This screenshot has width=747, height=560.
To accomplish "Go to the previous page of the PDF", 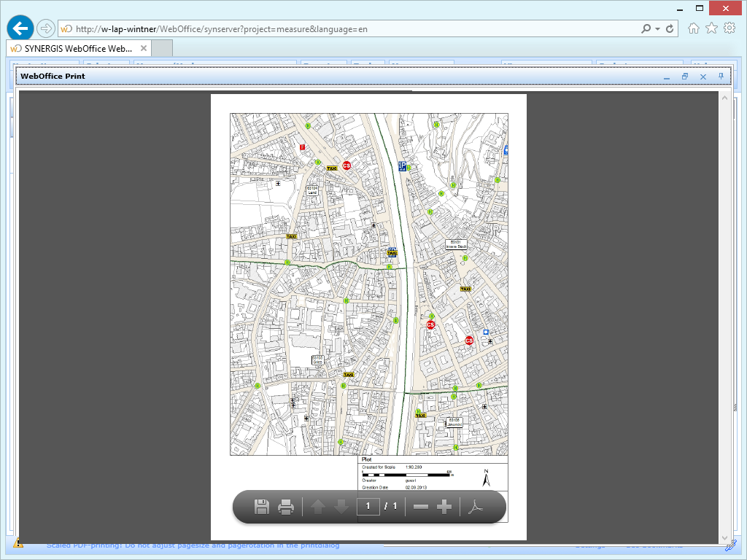I will [317, 506].
